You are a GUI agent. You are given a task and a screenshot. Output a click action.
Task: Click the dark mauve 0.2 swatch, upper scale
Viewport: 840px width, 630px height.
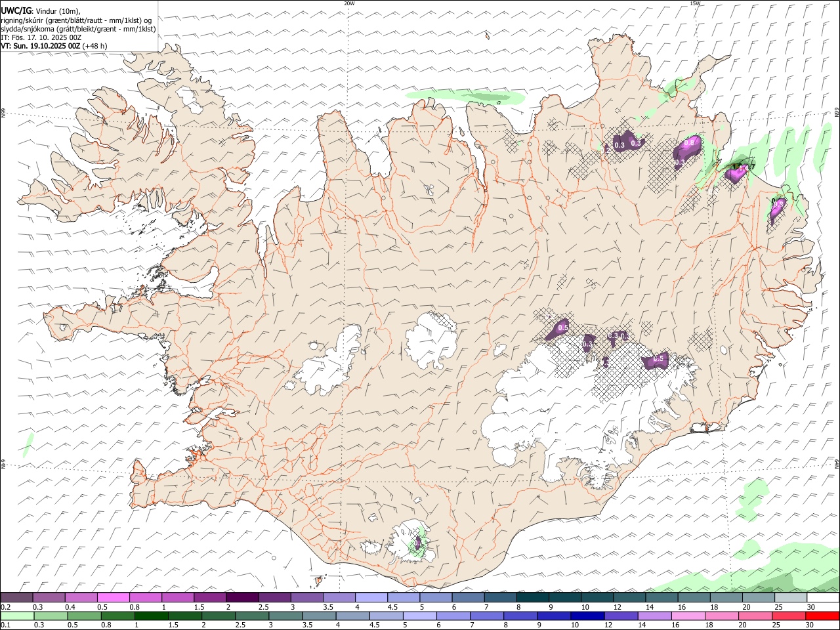pos(16,598)
